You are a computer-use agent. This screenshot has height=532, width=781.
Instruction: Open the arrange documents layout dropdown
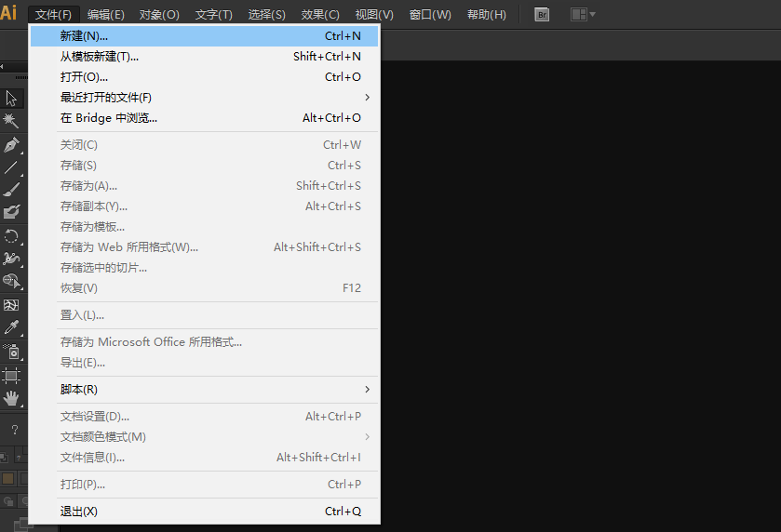click(x=583, y=15)
